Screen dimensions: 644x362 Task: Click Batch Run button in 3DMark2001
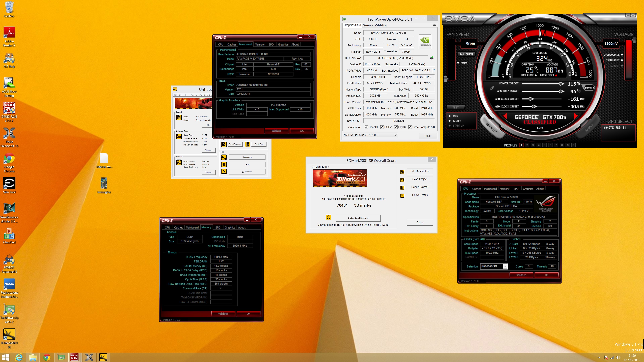click(x=259, y=144)
